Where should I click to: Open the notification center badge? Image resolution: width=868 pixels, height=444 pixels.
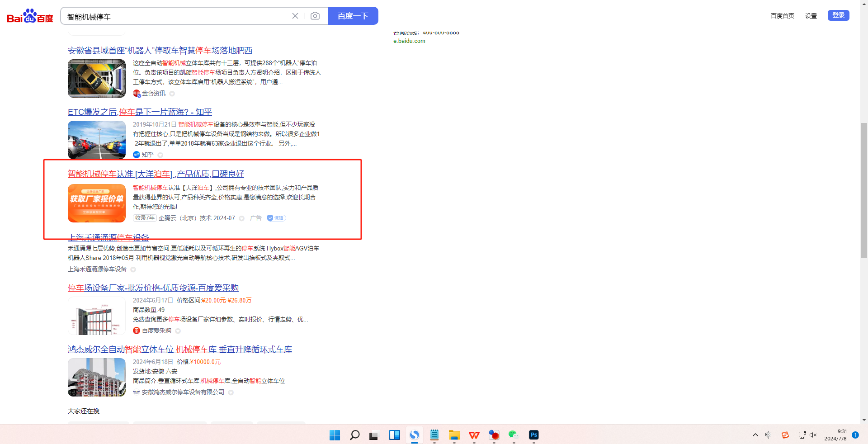tap(855, 435)
